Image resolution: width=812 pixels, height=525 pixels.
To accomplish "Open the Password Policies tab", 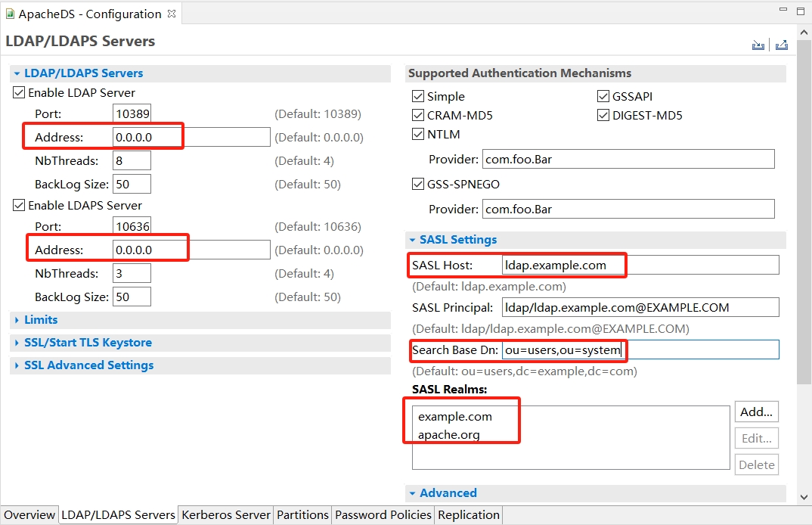I will point(383,515).
